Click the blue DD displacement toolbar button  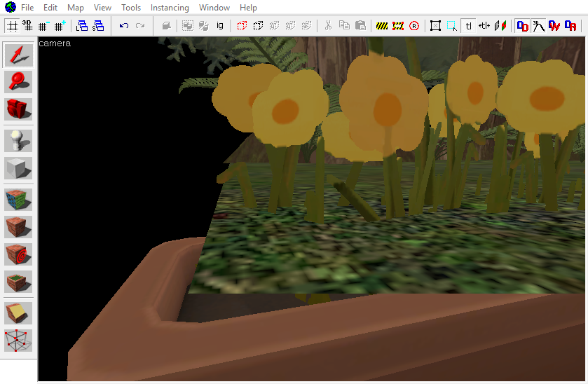click(x=522, y=26)
